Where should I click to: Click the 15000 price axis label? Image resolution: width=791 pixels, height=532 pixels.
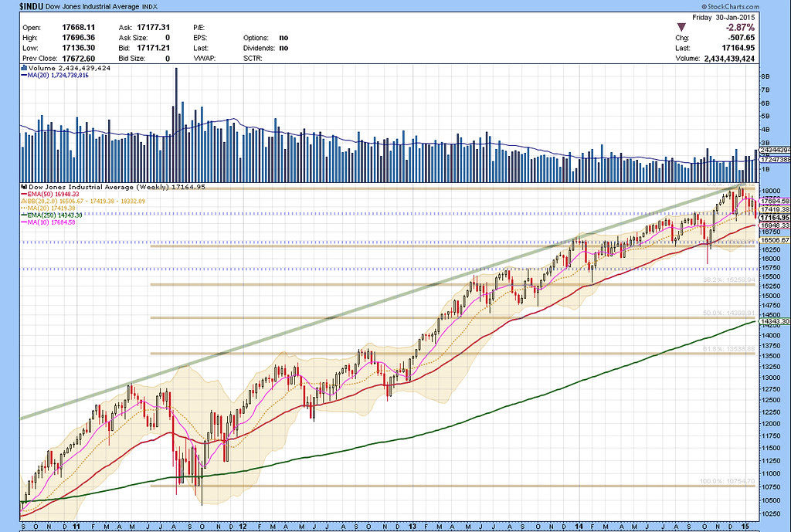pos(772,296)
